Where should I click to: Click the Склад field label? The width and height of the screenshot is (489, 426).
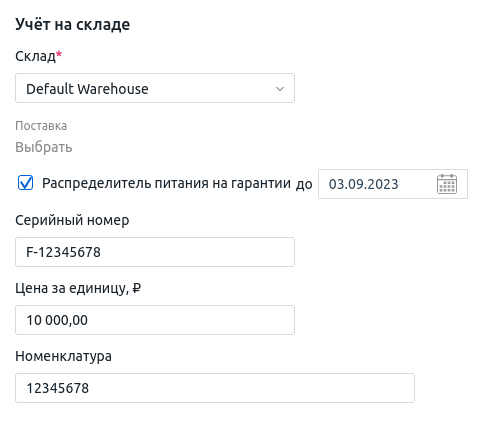pos(35,56)
